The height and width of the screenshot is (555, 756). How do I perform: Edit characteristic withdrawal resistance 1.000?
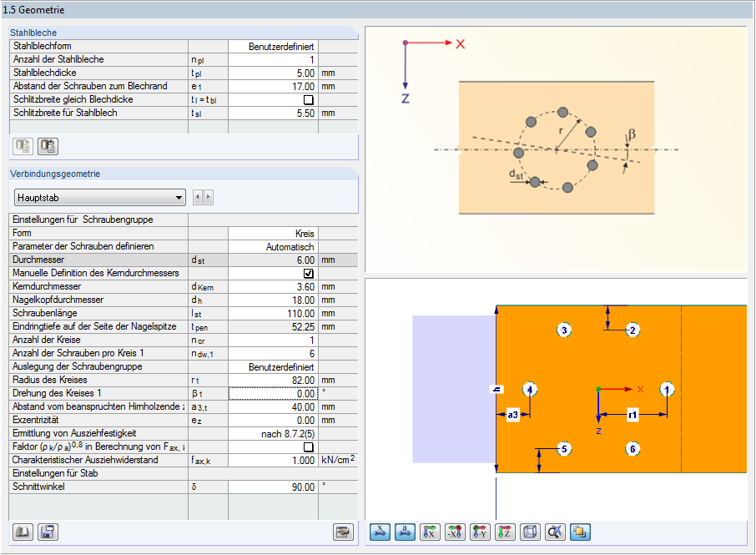coord(273,461)
